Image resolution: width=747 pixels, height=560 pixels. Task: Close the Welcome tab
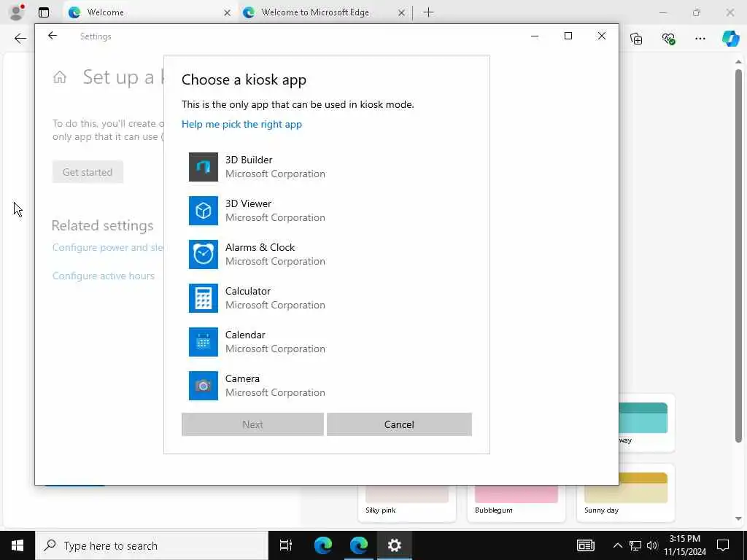228,13
